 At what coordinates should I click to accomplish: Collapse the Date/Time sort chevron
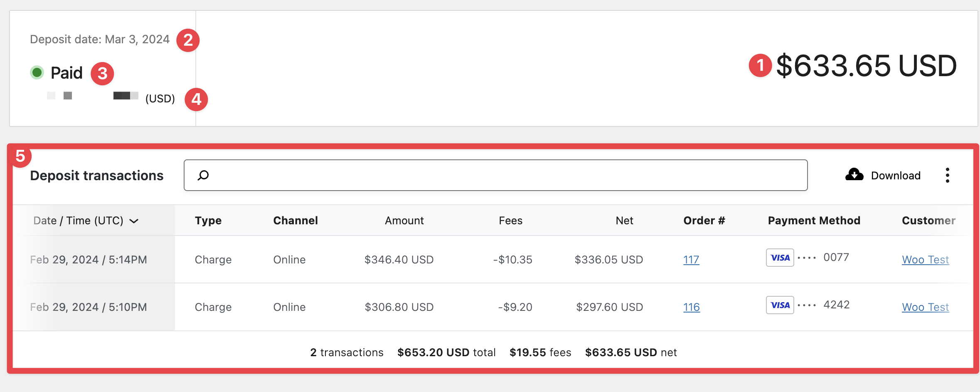[135, 221]
